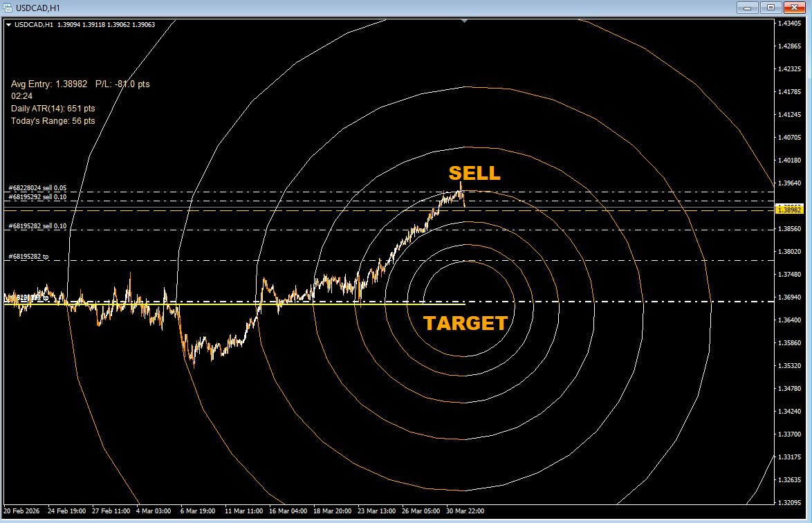Click the P/L: -81.0 pts readout
Viewport: 812px width, 523px height.
click(122, 84)
